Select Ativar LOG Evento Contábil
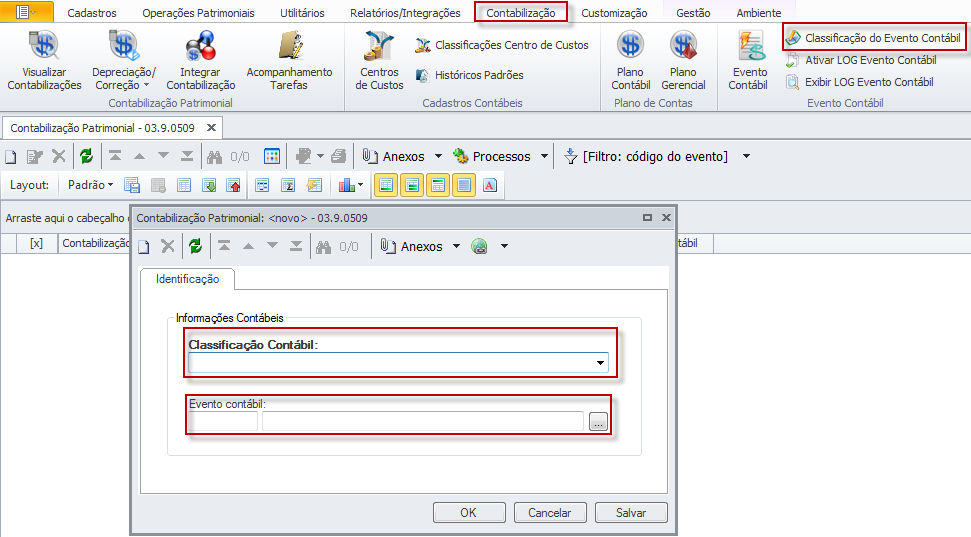Viewport: 971px width, 537px height. click(861, 60)
